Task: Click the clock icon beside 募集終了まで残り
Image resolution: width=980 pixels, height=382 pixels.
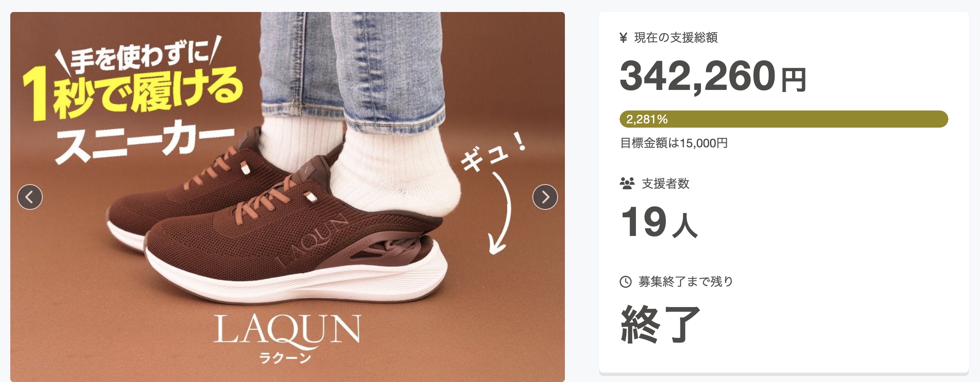Action: [626, 282]
